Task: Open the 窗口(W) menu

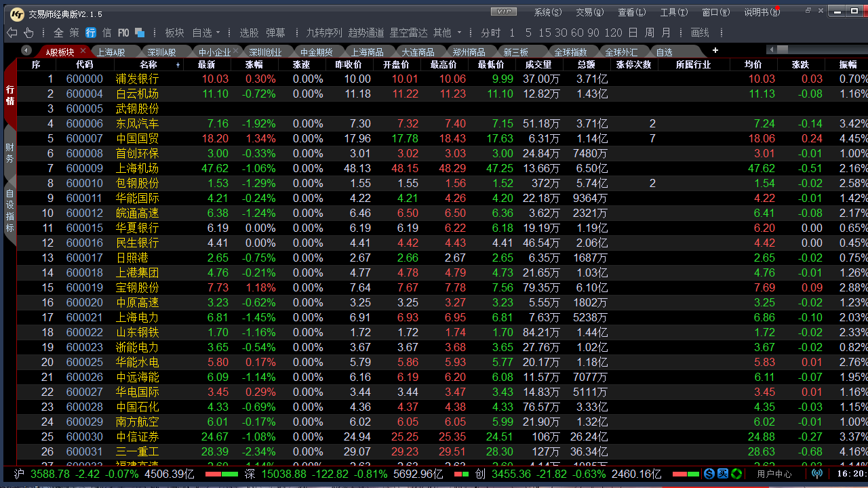Action: click(x=716, y=12)
